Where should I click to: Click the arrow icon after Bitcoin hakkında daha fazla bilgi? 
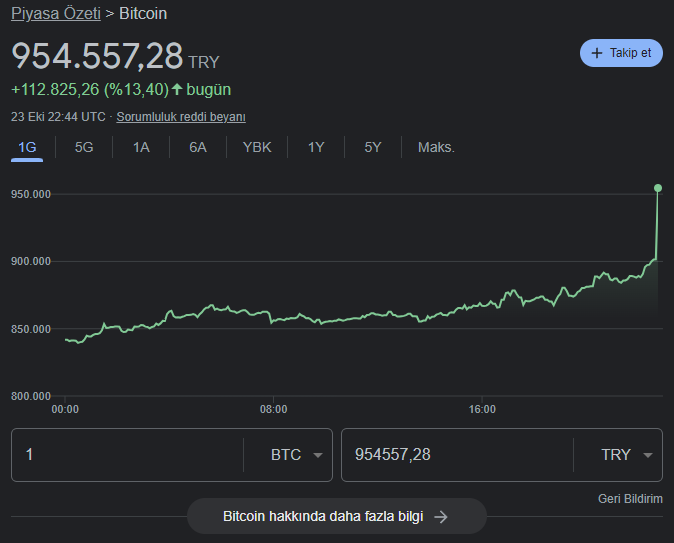[x=441, y=516]
